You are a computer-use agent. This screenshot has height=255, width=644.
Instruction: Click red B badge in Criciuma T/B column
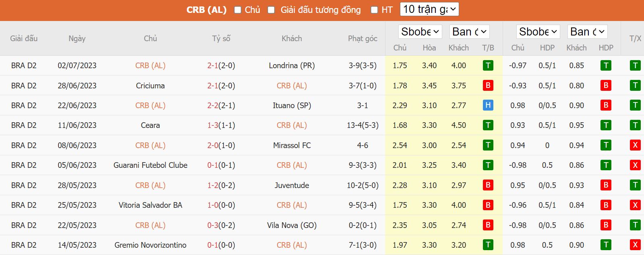pyautogui.click(x=488, y=86)
